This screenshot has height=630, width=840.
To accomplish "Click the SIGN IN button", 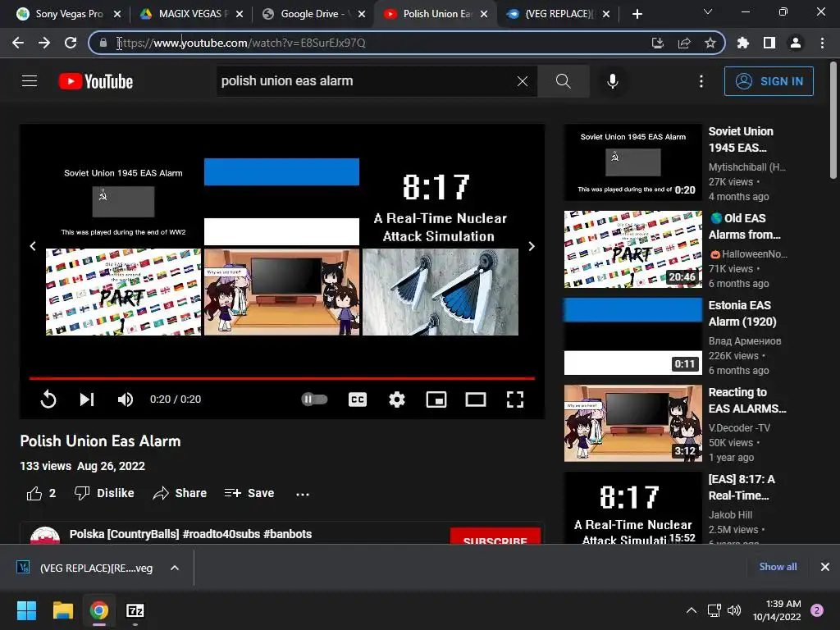I will point(769,81).
